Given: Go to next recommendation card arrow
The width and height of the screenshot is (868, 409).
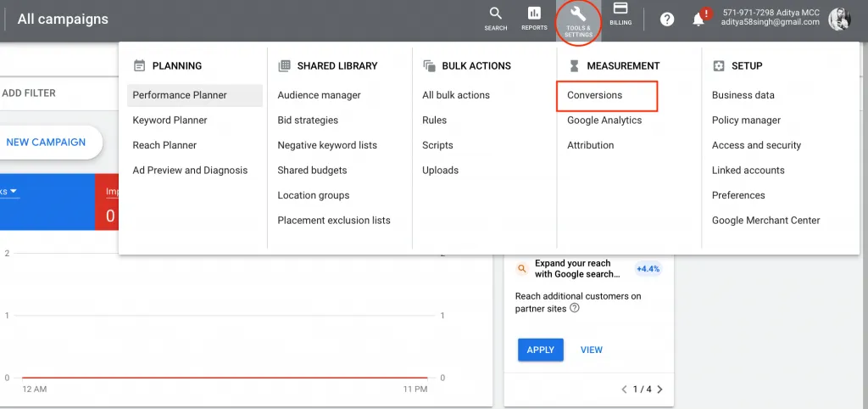Looking at the screenshot, I should point(659,389).
